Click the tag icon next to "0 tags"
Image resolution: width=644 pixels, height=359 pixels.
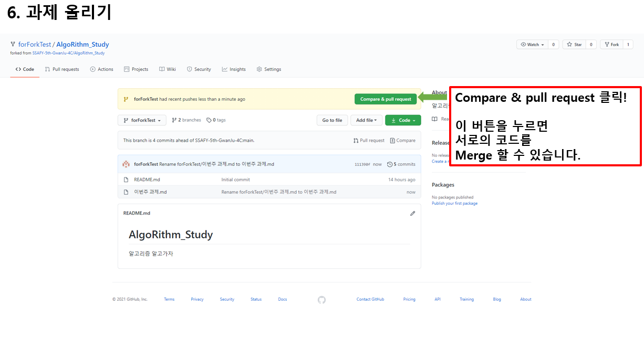click(208, 120)
